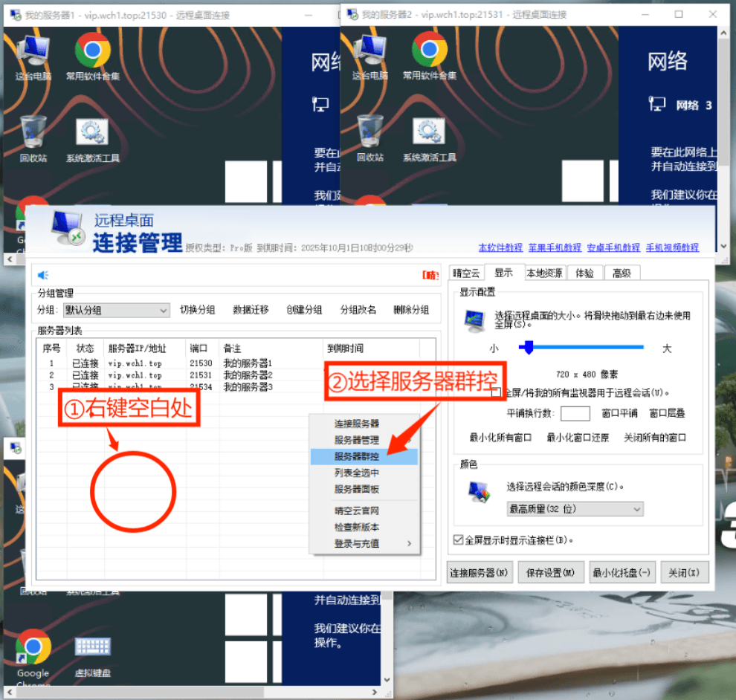Expand the 最高质量(32 位) color depth dropdown
The height and width of the screenshot is (700, 736).
[575, 509]
